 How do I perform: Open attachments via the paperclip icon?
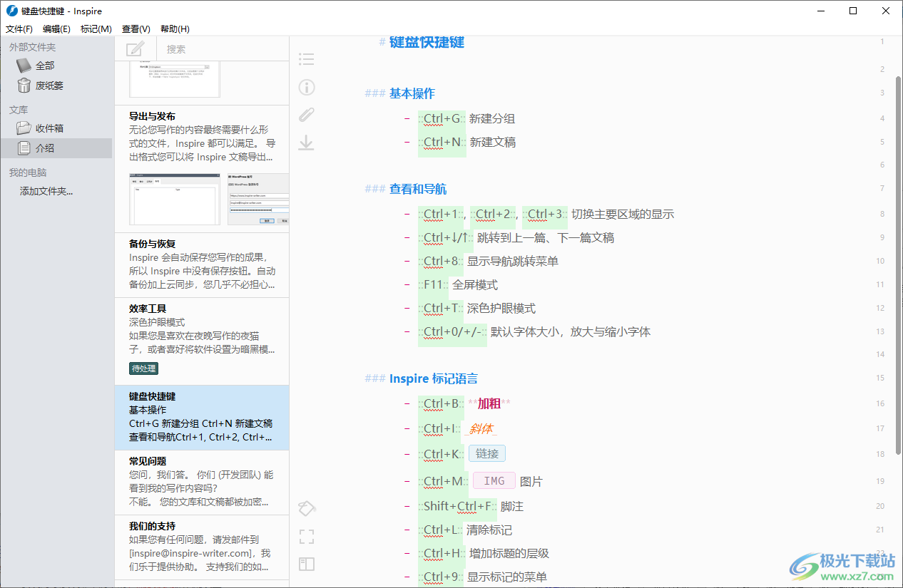306,115
